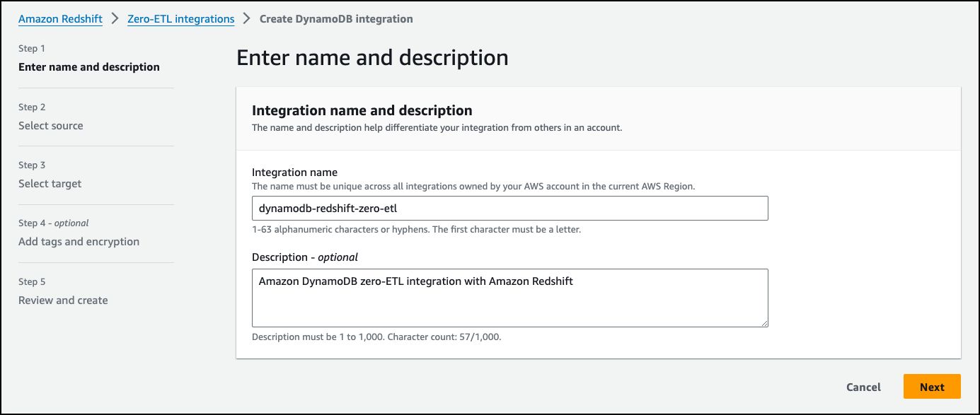Click the Integration name field label
This screenshot has width=980, height=415.
[294, 173]
